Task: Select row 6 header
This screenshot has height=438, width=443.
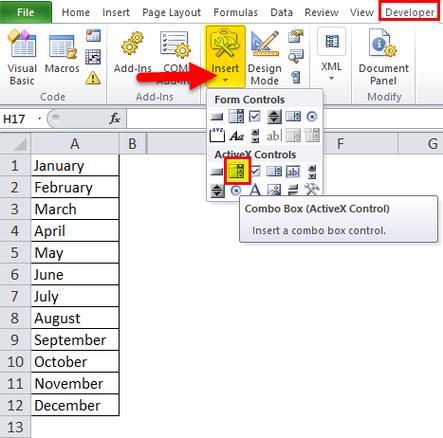Action: pyautogui.click(x=15, y=274)
